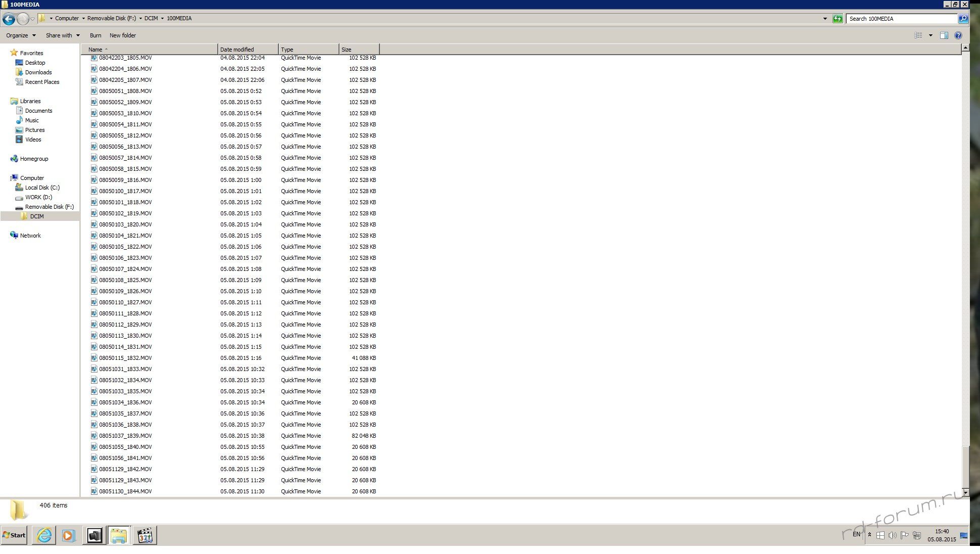980x554 pixels.
Task: Click the refresh icon next to address bar
Action: (838, 19)
